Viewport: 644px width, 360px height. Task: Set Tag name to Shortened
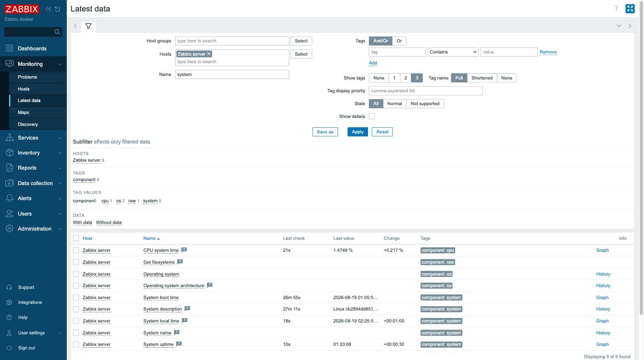482,78
